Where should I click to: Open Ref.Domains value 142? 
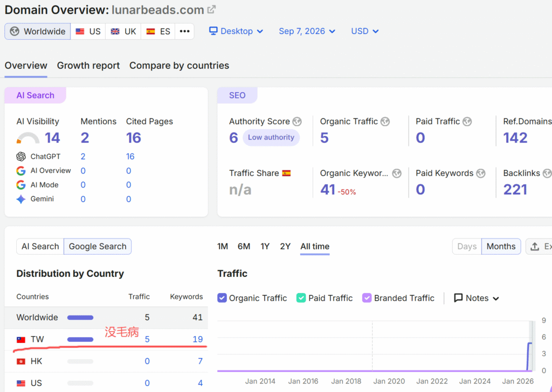click(515, 138)
